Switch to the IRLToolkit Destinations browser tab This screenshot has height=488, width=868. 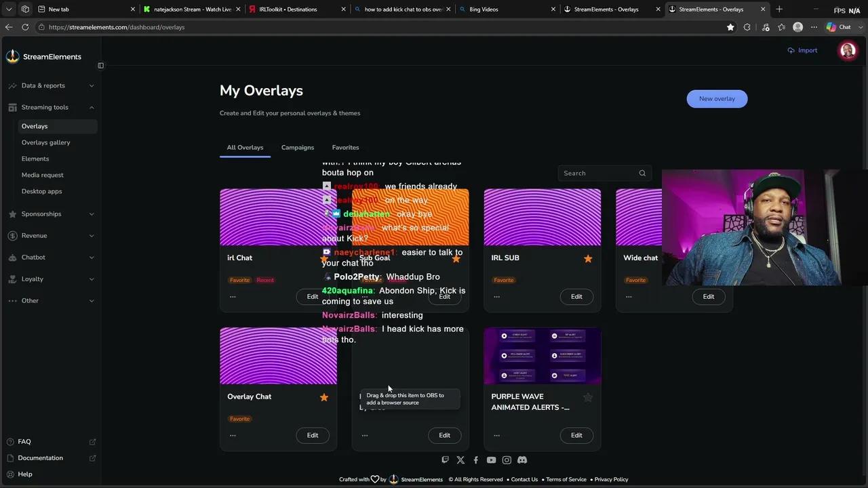click(x=296, y=9)
